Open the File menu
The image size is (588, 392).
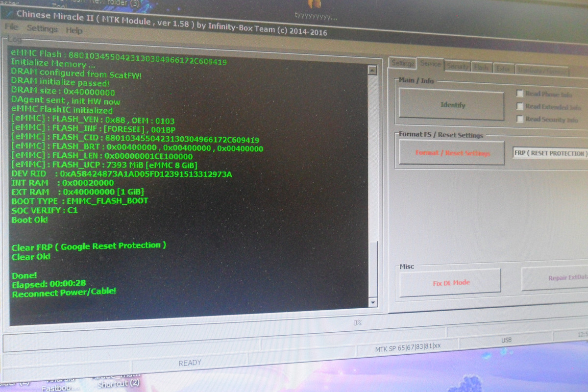click(x=11, y=27)
